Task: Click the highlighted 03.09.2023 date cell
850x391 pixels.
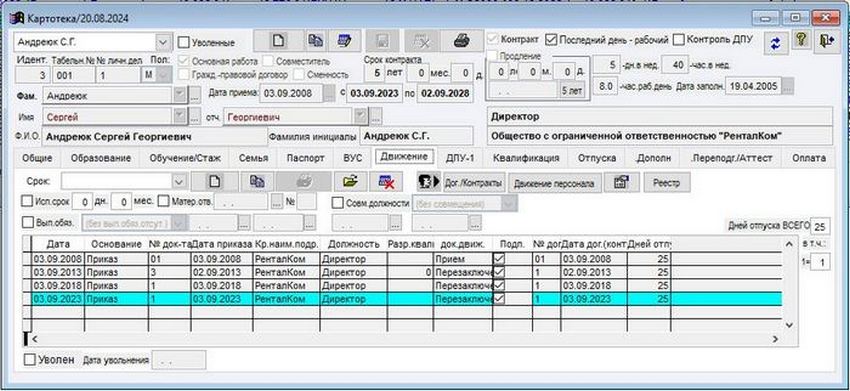Action: point(57,299)
